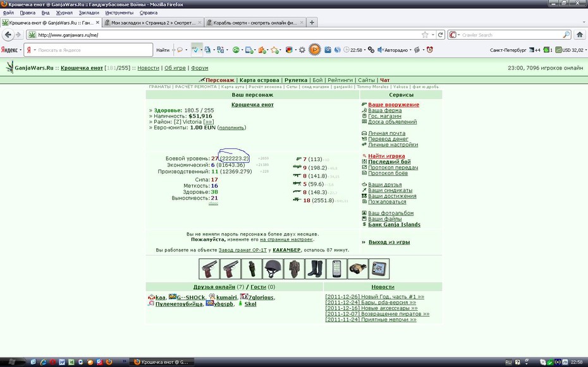Open the settings gear in Yandex toolbar
This screenshot has width=588, height=367.
click(x=302, y=50)
